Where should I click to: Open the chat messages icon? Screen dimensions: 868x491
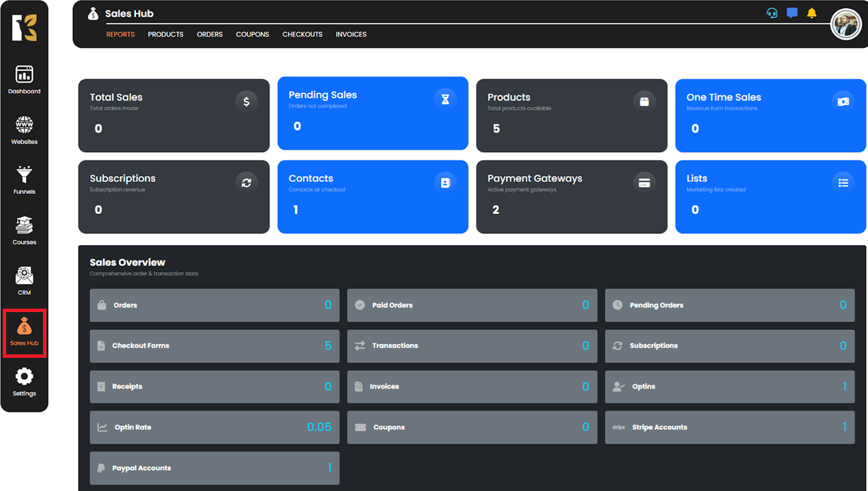[792, 13]
